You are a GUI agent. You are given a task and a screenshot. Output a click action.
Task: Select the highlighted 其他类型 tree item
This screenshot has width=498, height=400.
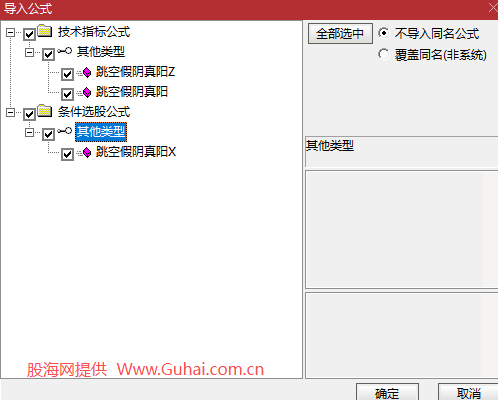click(101, 132)
